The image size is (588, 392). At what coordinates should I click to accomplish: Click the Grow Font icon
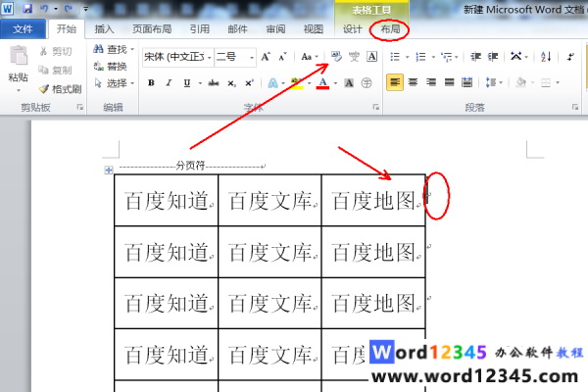(x=266, y=57)
